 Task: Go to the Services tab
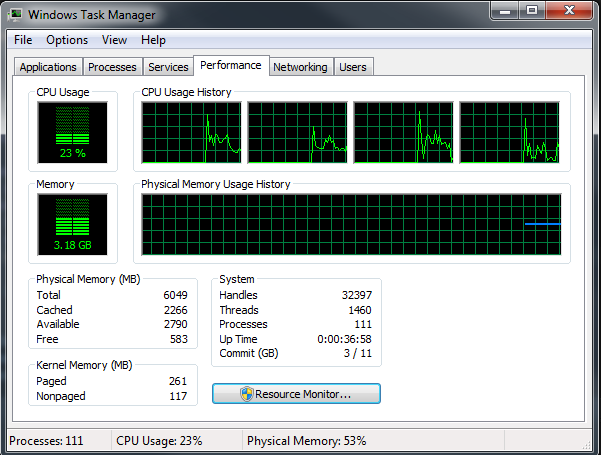tap(168, 67)
